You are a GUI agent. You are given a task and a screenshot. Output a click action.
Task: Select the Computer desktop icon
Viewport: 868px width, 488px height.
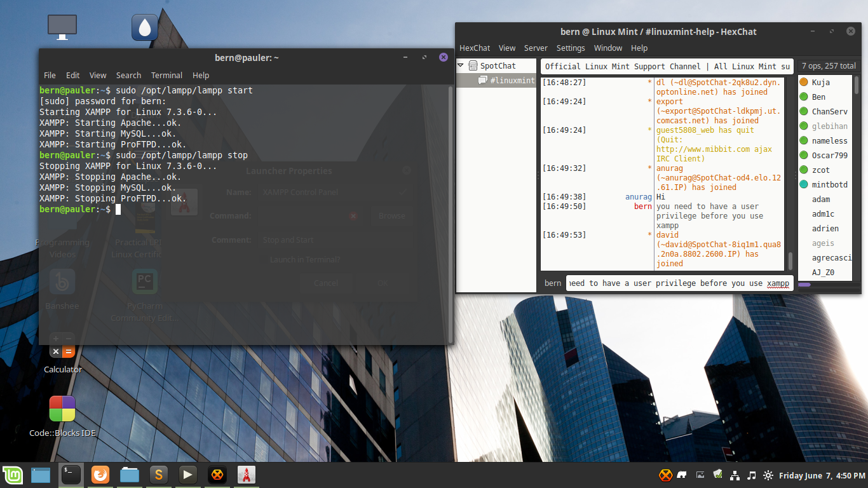click(62, 27)
